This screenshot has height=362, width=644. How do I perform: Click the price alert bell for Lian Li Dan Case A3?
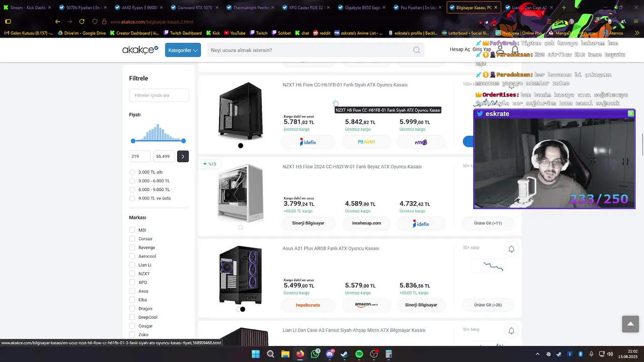tap(511, 331)
